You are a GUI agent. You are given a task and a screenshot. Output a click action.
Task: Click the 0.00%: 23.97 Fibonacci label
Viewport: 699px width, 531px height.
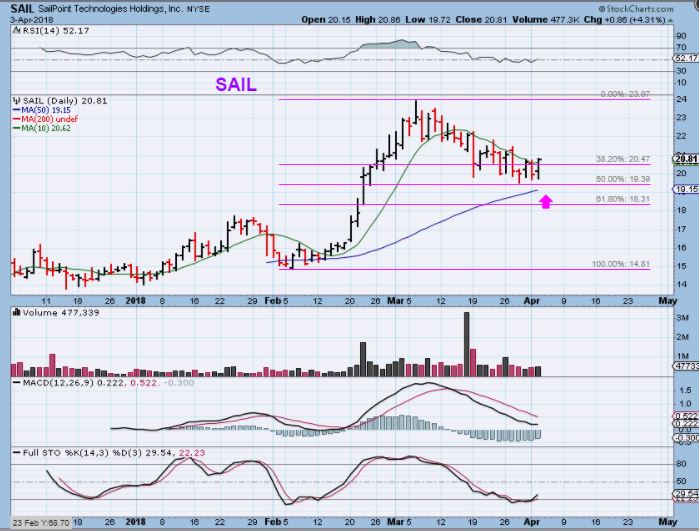pyautogui.click(x=625, y=95)
